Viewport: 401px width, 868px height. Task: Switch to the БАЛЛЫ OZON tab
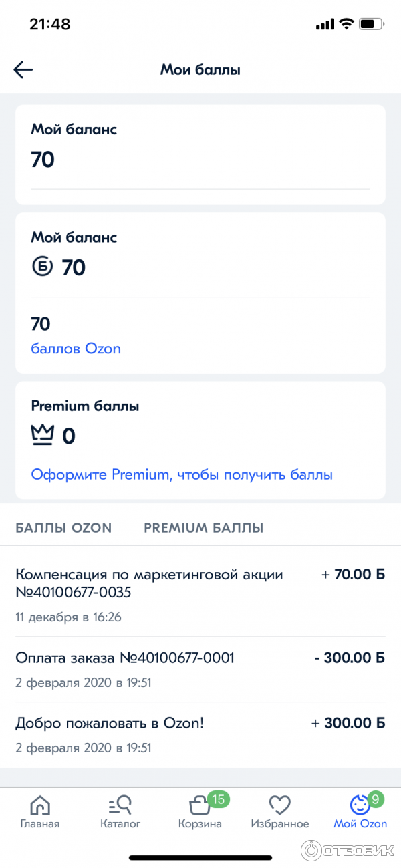63,528
